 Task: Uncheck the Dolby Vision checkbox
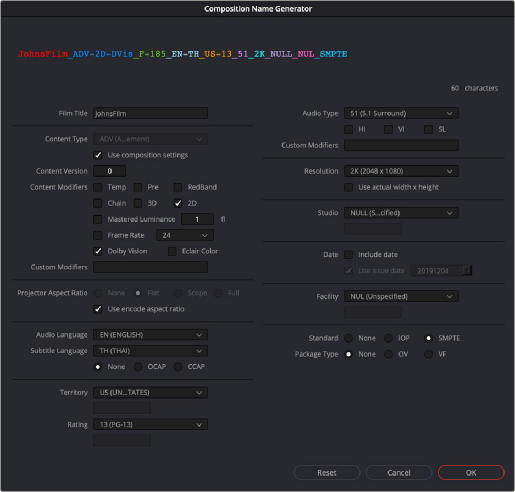pyautogui.click(x=98, y=251)
